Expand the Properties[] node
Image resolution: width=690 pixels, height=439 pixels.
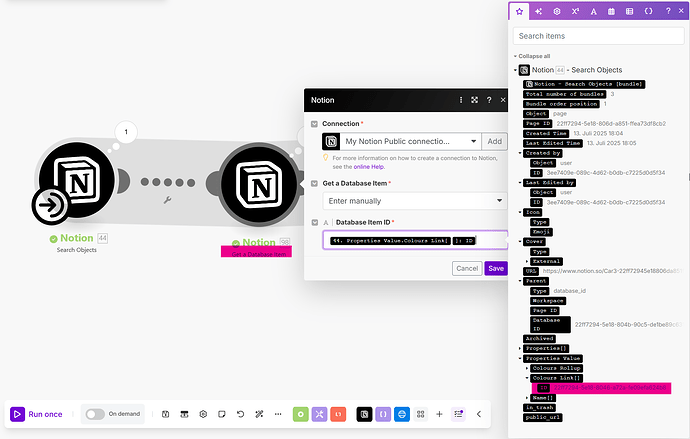coord(520,349)
